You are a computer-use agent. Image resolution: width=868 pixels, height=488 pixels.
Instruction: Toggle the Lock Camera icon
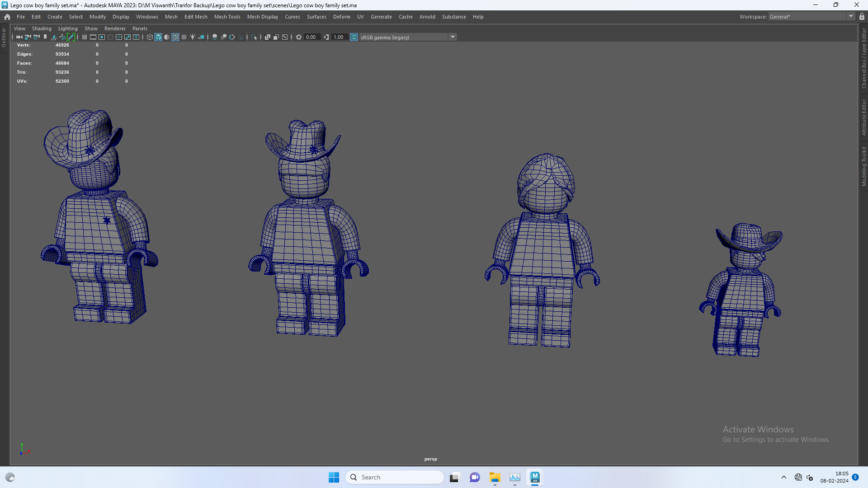click(28, 37)
